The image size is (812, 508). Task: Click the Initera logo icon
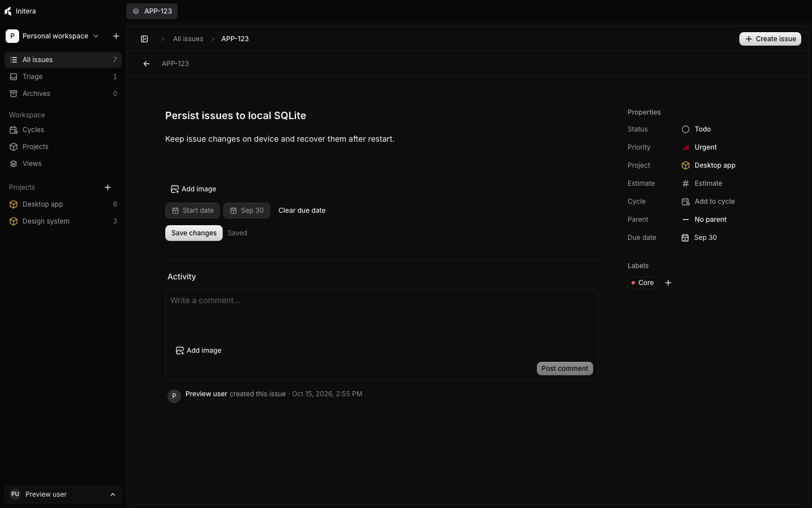(x=8, y=11)
